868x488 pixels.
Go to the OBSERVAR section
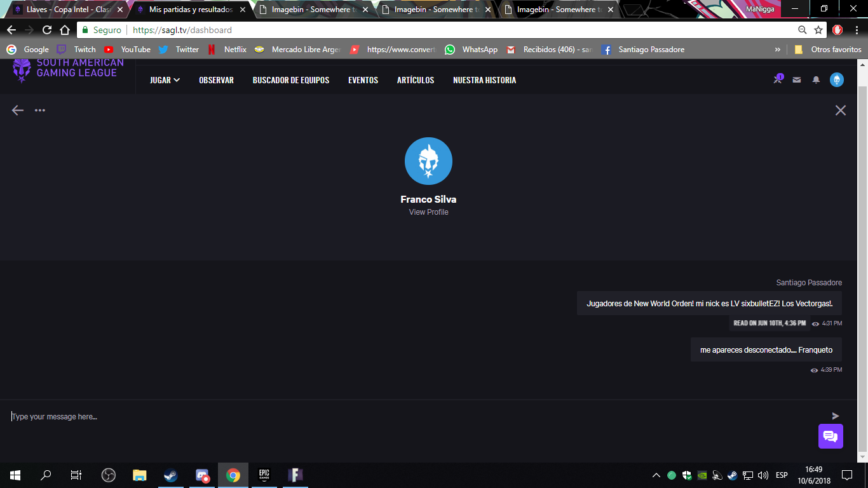(216, 80)
